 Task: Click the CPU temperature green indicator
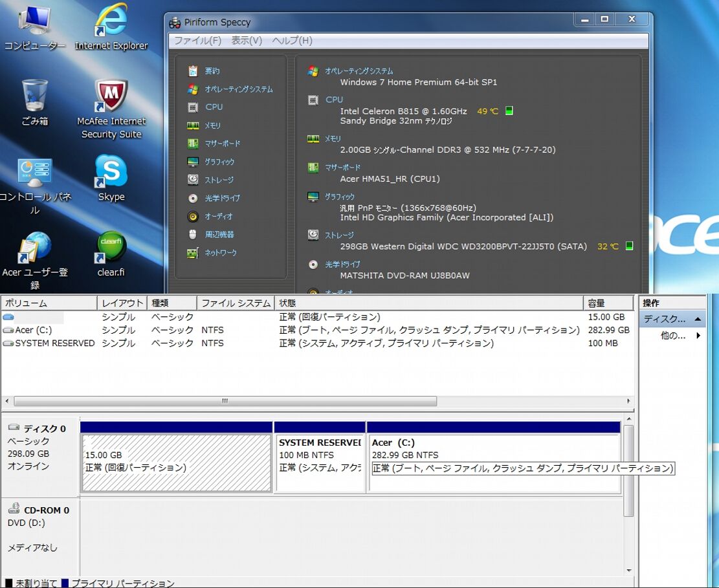tap(509, 111)
